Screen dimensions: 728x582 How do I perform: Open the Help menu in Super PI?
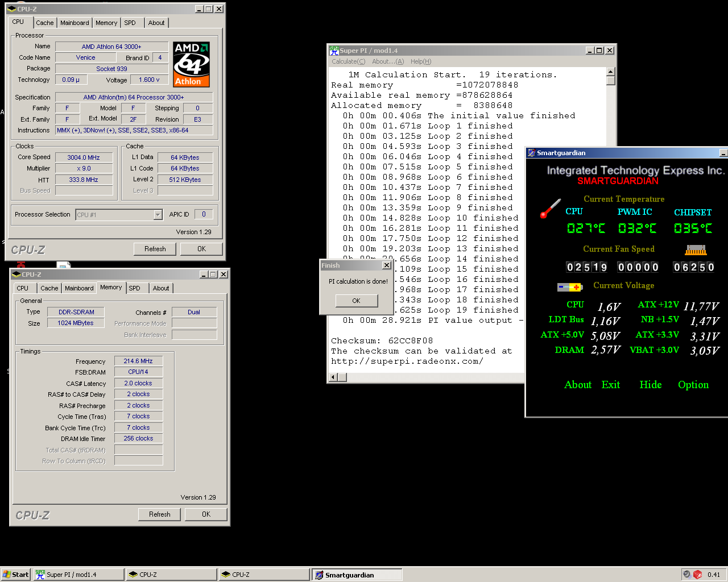[x=421, y=61]
